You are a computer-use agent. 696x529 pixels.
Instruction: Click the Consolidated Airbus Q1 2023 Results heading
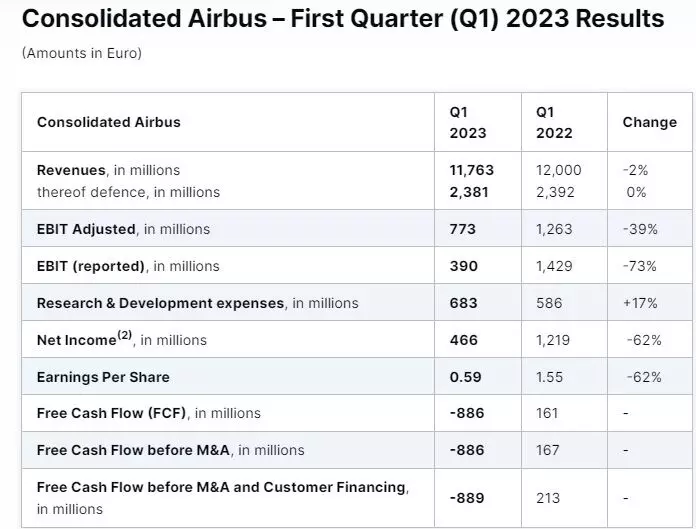[x=342, y=19]
